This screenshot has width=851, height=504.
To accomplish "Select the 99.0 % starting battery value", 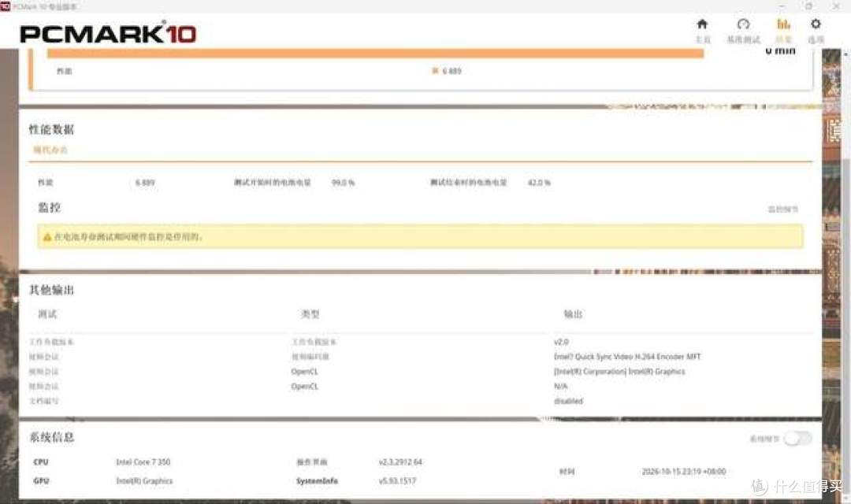I will coord(343,183).
